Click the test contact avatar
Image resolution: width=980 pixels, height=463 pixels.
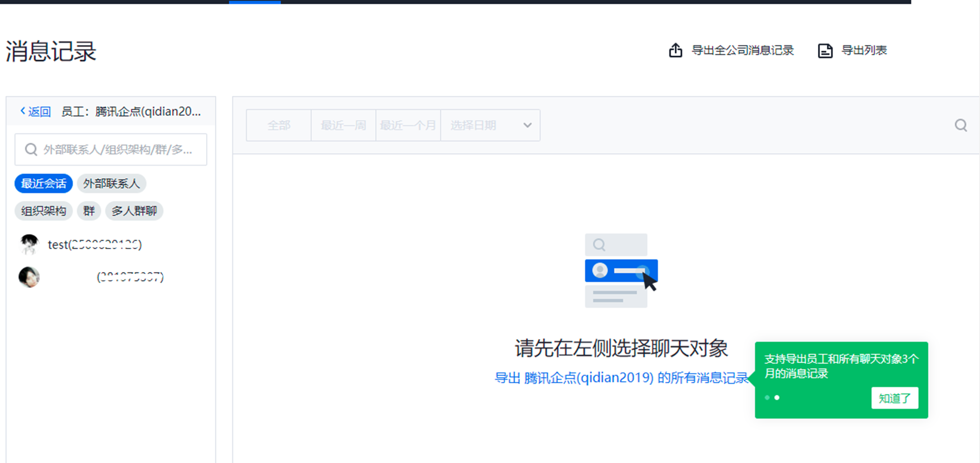(x=29, y=244)
